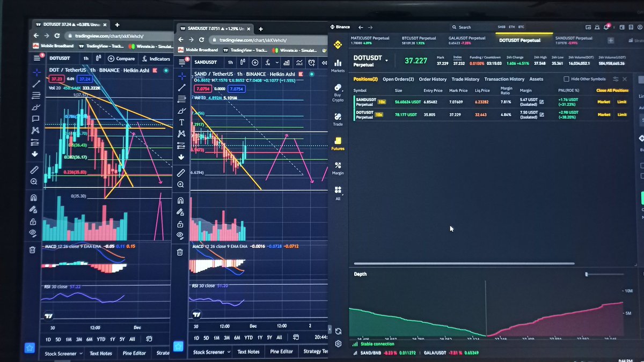Image resolution: width=644 pixels, height=362 pixels.
Task: Open Buy Crypto in Binance sidebar
Action: [x=338, y=93]
